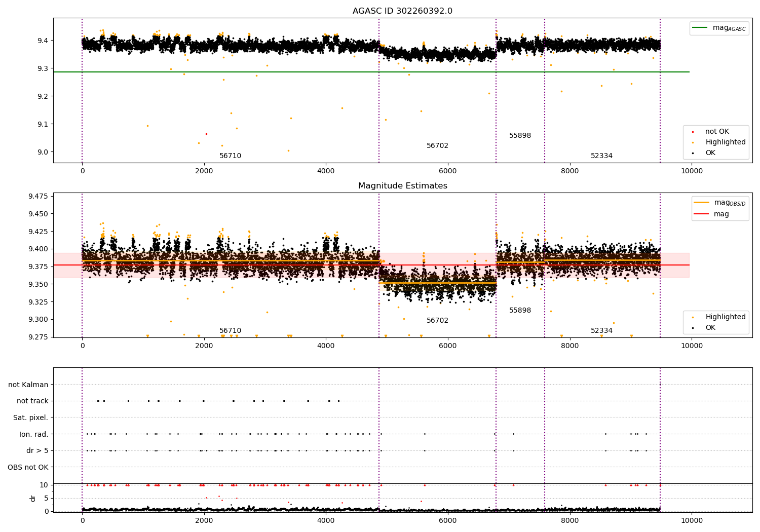The image size is (760, 532).
Task: Click the 'OBS not OK' row label
Action: [x=28, y=467]
